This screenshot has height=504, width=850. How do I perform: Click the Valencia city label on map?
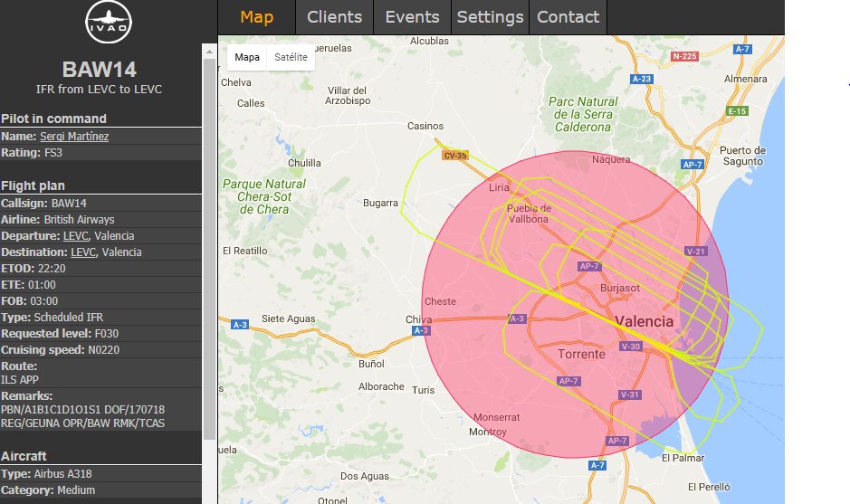pos(645,321)
